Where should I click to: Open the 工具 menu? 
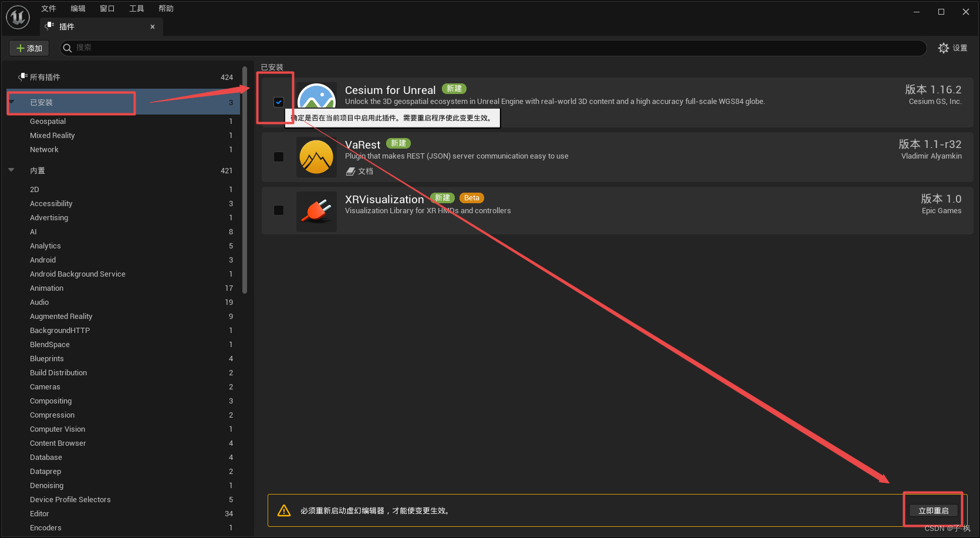point(137,8)
